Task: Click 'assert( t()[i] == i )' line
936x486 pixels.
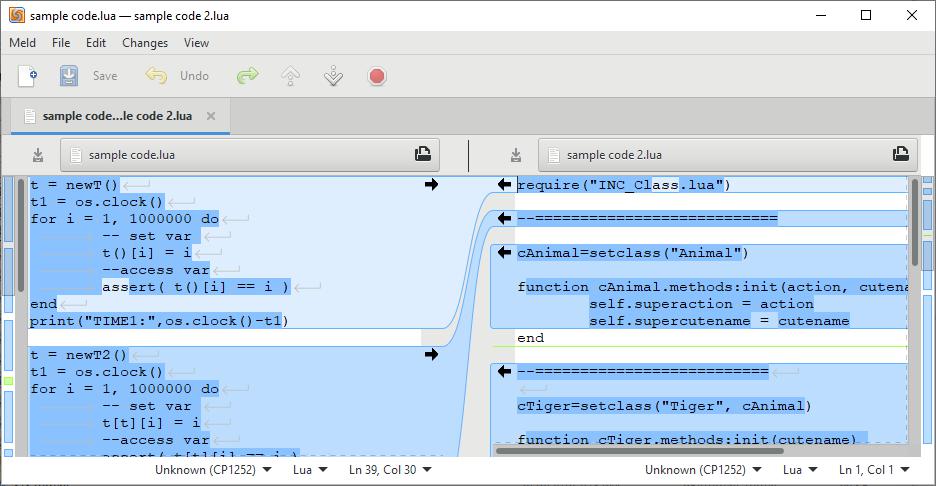Action: click(196, 287)
